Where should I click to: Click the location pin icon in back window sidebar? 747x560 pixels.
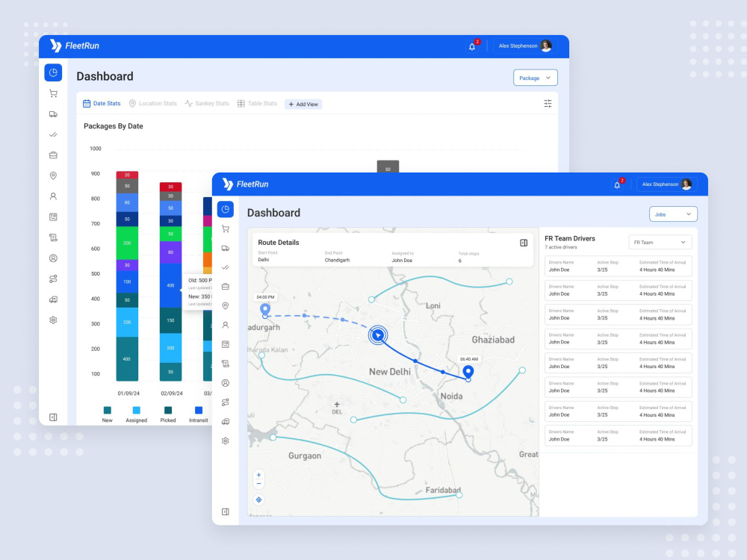pyautogui.click(x=53, y=175)
